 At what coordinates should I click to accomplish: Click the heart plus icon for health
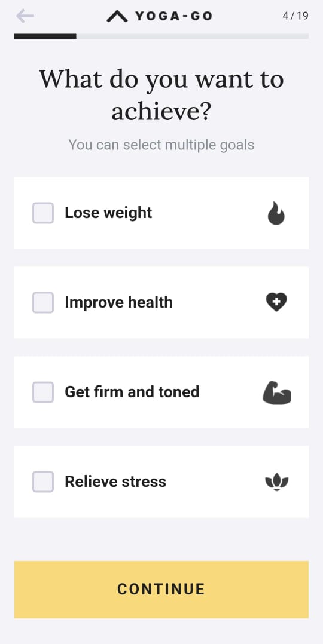tap(276, 302)
